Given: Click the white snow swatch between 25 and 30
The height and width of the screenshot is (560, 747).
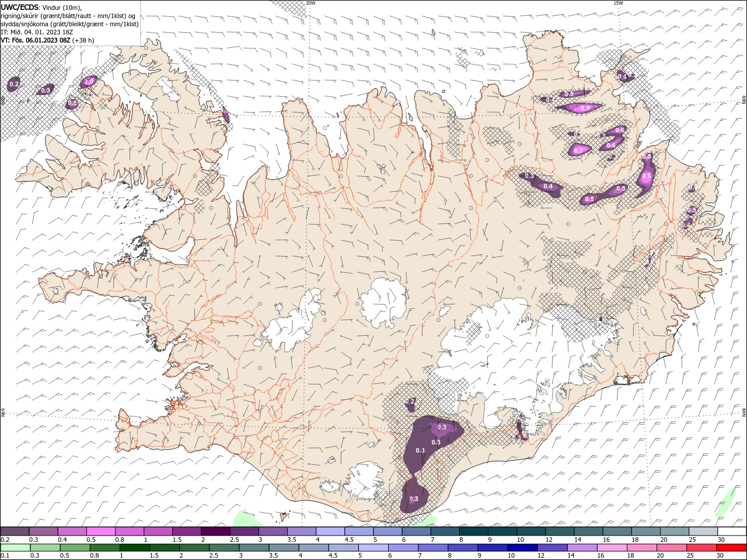Looking at the screenshot, I should (703, 531).
